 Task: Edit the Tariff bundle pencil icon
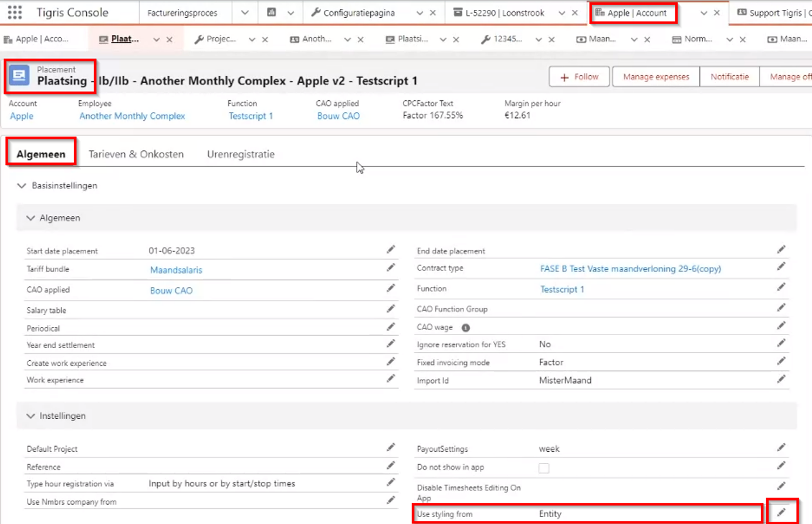coord(391,268)
